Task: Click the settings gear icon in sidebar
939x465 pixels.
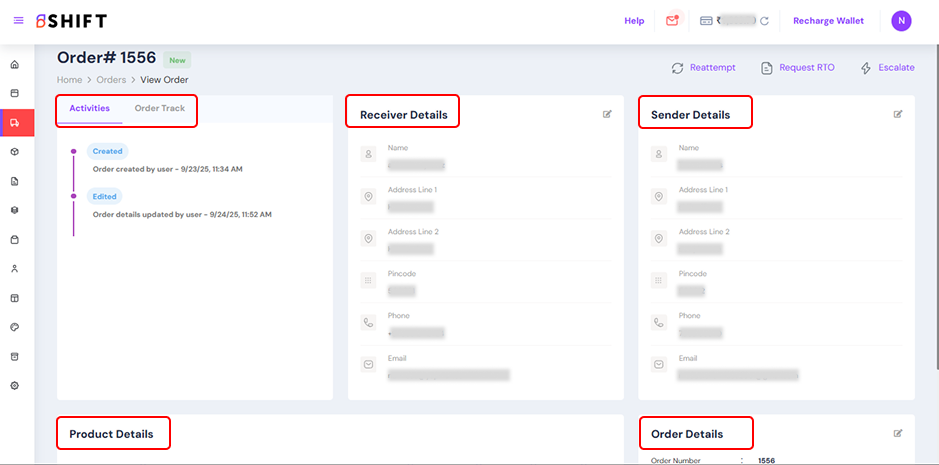Action: coord(15,386)
